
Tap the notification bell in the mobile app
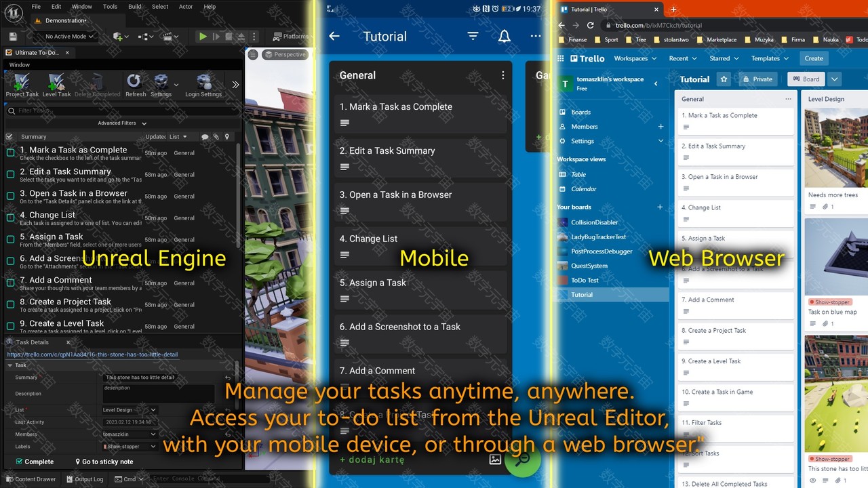tap(504, 37)
